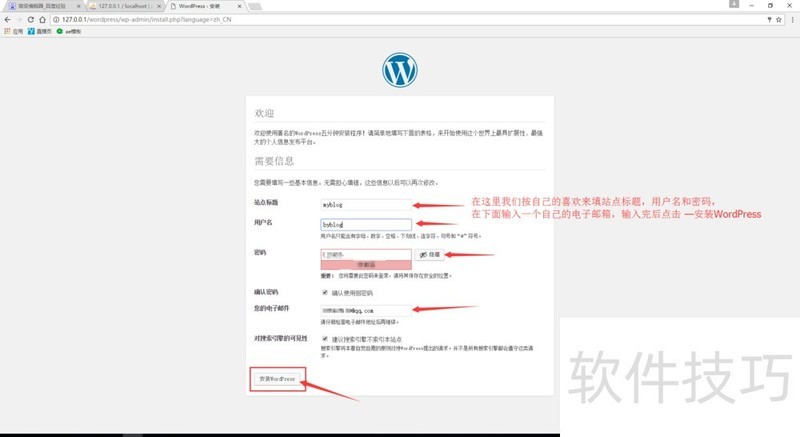Open a new browser tab
This screenshot has height=437, width=800.
(x=255, y=6)
